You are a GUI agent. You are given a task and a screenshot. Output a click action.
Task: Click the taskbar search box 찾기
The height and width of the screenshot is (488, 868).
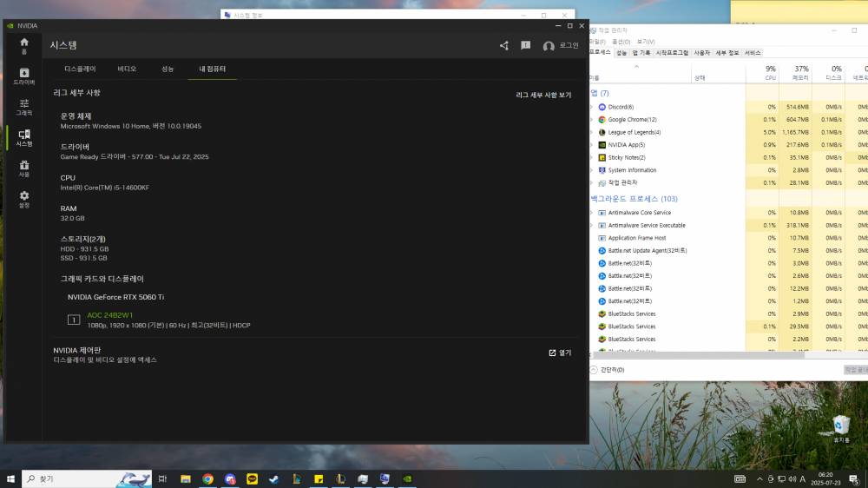tap(86, 479)
